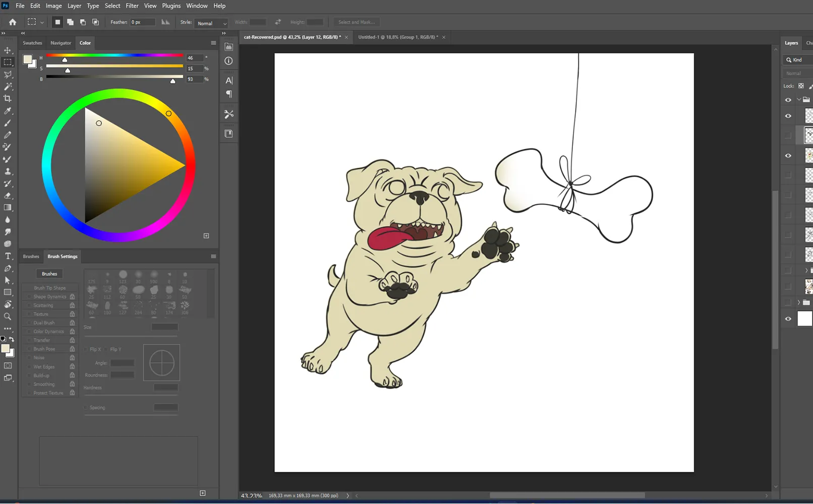Screen dimensions: 813x504
Task: Open marquee tool preset picker arrow
Action: coord(42,22)
